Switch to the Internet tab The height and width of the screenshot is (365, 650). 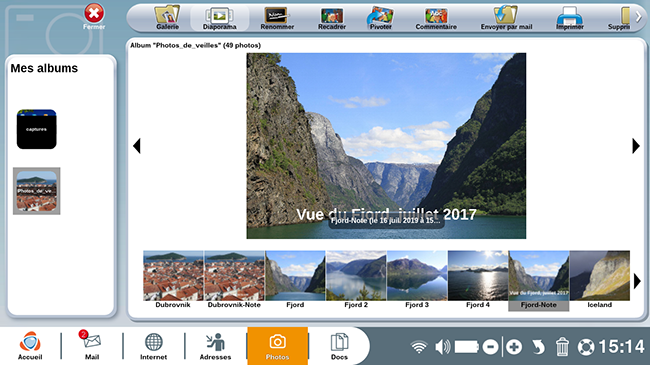[153, 346]
